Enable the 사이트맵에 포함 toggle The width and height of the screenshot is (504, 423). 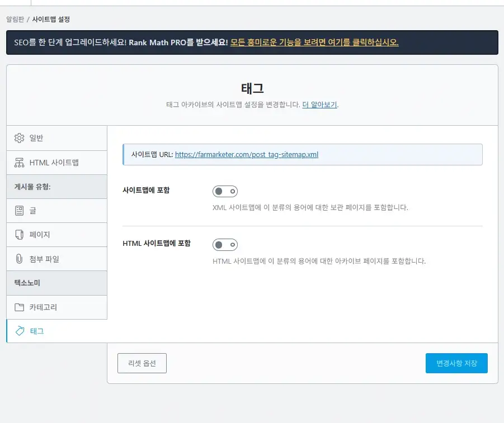tap(225, 192)
